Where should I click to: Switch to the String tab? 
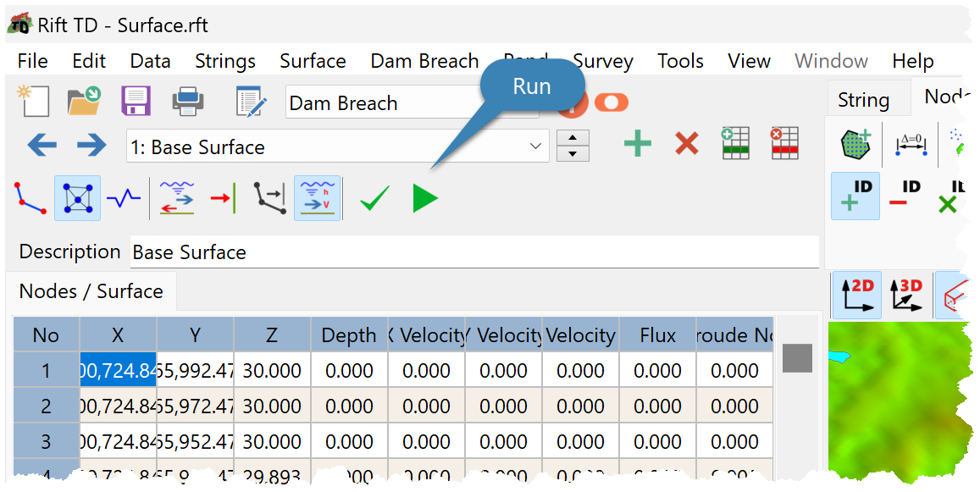tap(863, 99)
